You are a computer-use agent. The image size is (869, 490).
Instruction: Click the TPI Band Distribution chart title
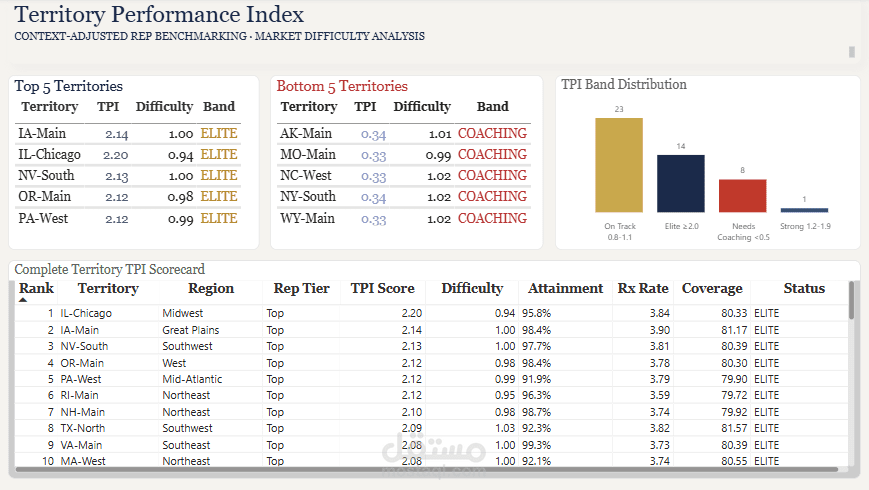click(x=624, y=85)
